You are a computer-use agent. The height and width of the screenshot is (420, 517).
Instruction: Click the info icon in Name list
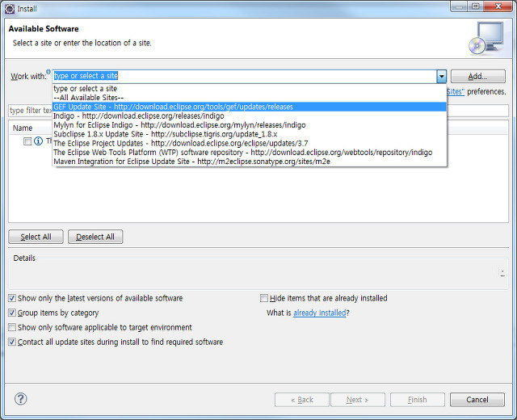tap(38, 141)
